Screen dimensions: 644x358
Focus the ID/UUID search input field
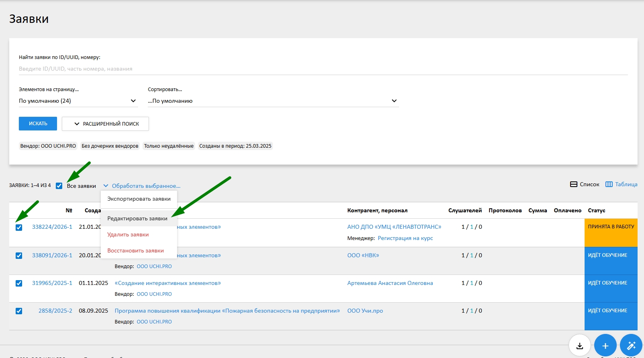point(323,69)
